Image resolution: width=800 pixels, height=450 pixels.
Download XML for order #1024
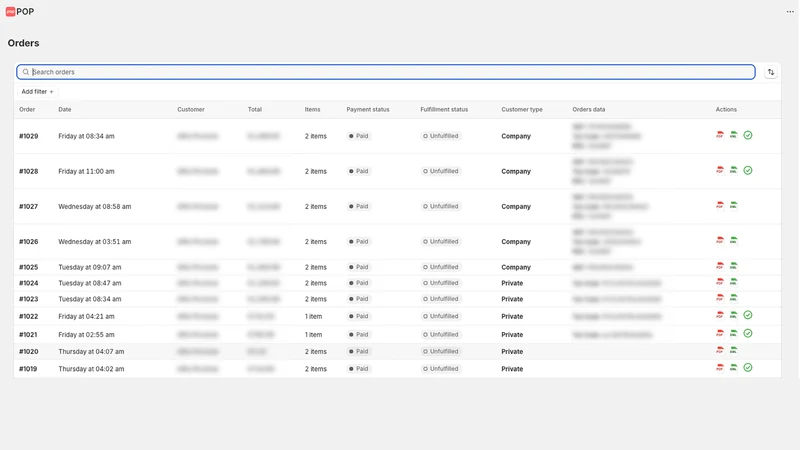pyautogui.click(x=733, y=282)
